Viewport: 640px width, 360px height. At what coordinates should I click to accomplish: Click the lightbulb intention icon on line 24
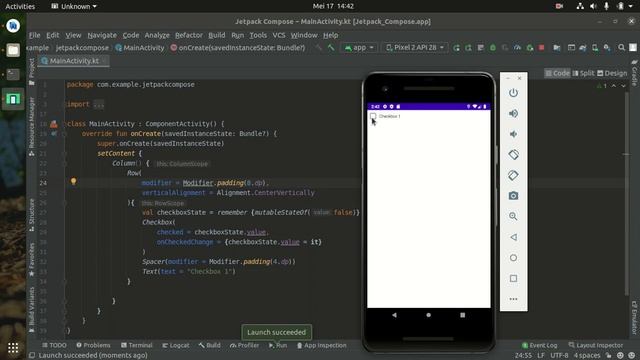(73, 182)
